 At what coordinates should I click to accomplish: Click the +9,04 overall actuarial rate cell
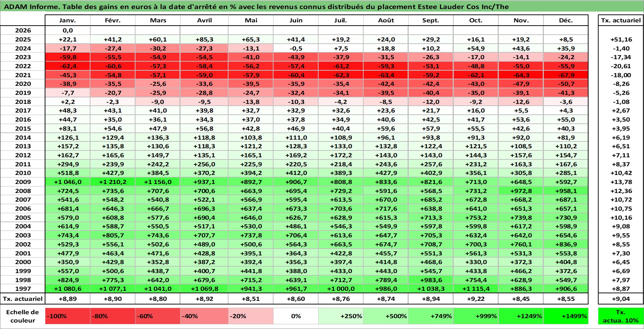click(621, 299)
